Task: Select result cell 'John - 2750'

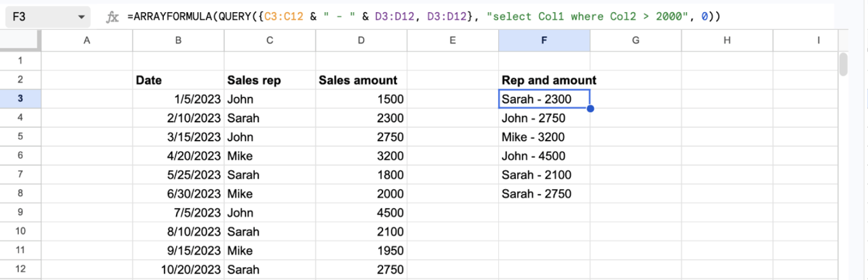Action: pyautogui.click(x=545, y=118)
